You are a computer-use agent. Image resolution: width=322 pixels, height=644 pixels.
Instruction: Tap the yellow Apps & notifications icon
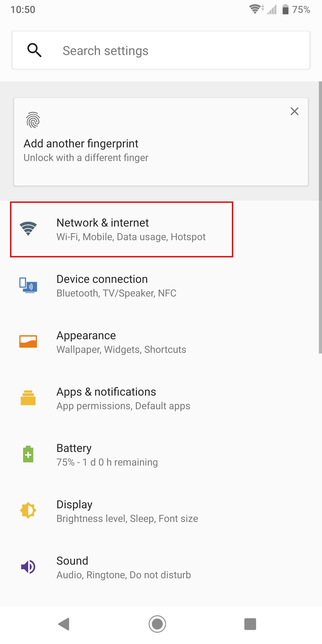pos(28,398)
